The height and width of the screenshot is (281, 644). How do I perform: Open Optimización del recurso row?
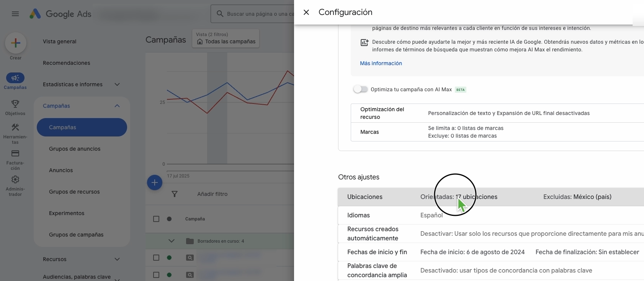click(x=497, y=113)
